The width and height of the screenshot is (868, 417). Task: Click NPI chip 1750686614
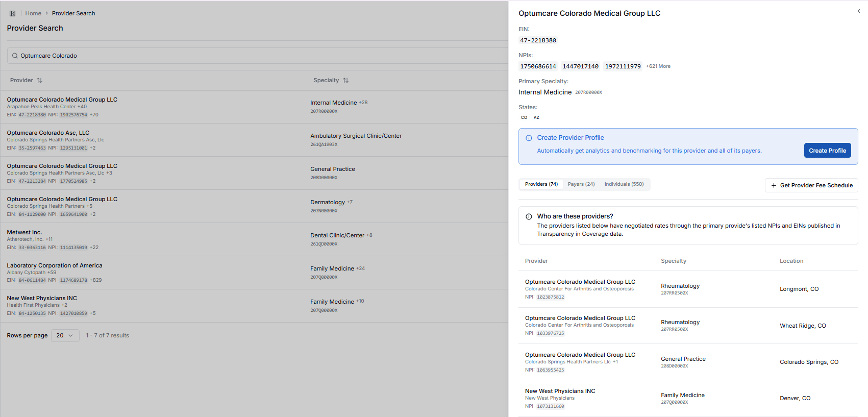pyautogui.click(x=538, y=66)
